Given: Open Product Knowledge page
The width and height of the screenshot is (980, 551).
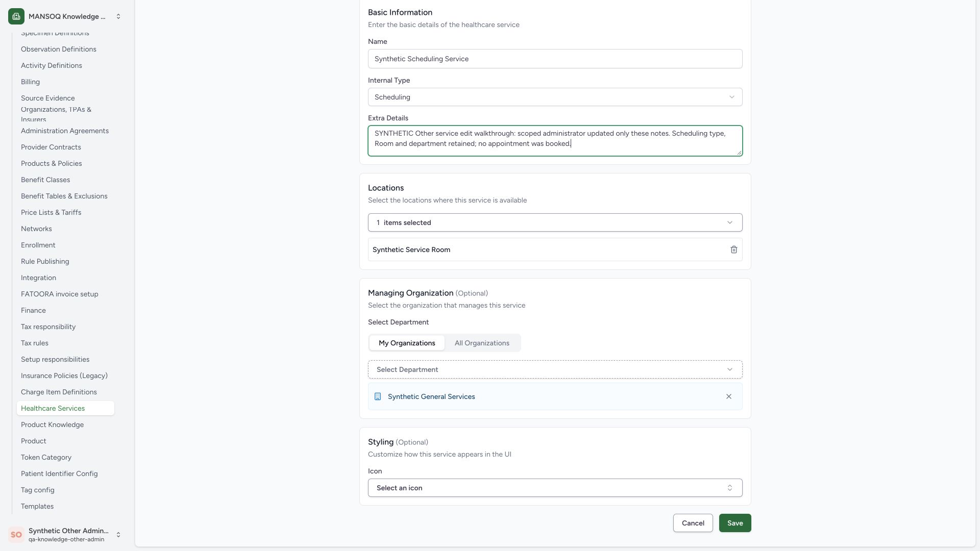Looking at the screenshot, I should (52, 424).
